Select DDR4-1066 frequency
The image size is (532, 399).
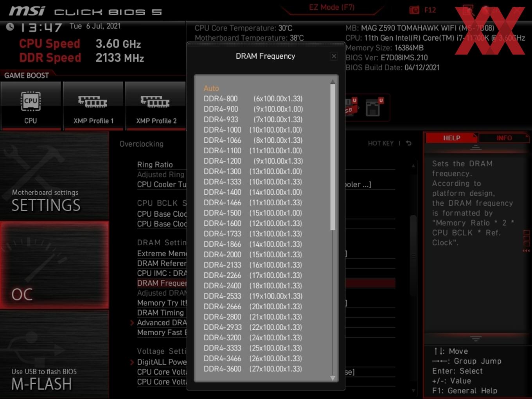(253, 140)
